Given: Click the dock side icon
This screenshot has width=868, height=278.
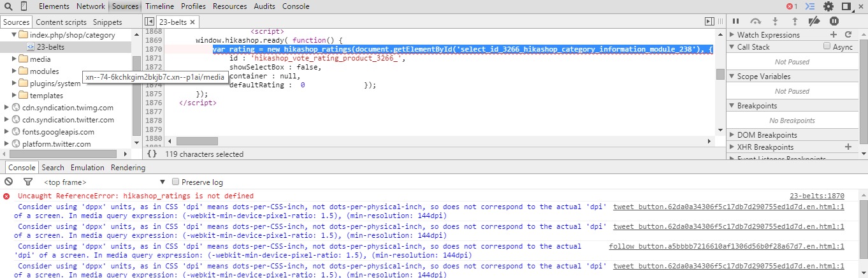Looking at the screenshot, I should click(847, 6).
